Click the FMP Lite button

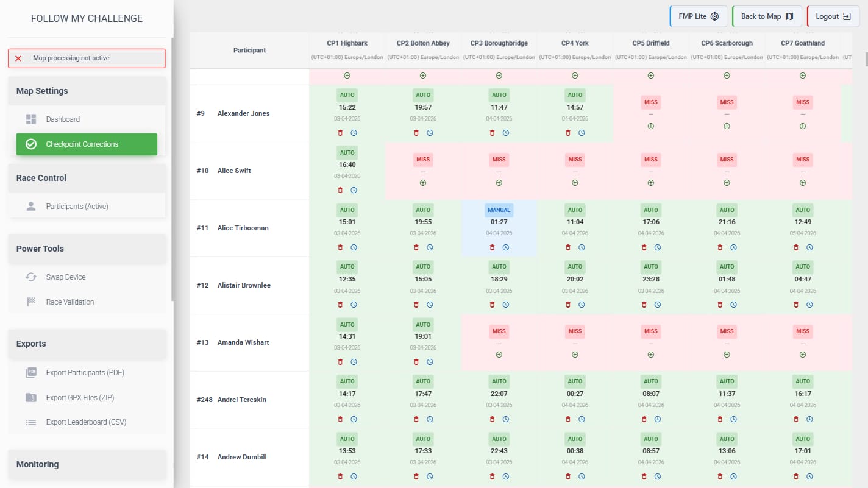698,16
